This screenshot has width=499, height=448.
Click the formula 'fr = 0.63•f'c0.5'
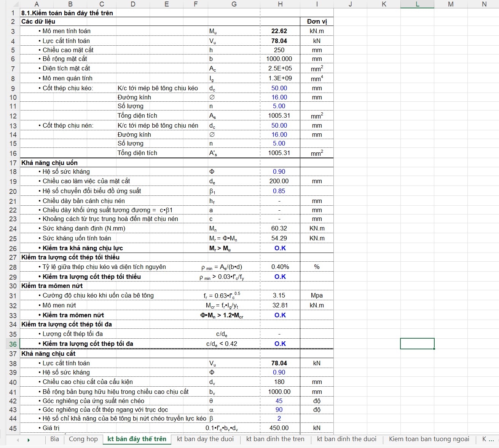222,295
